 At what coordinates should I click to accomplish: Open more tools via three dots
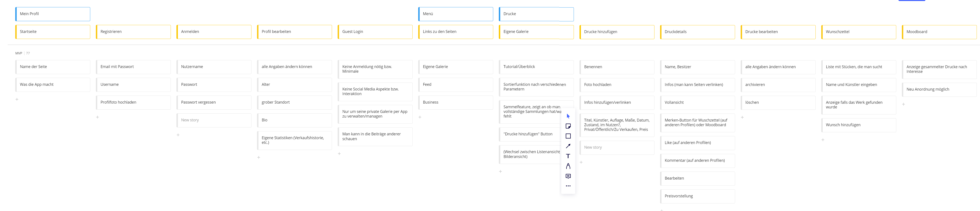click(x=568, y=186)
